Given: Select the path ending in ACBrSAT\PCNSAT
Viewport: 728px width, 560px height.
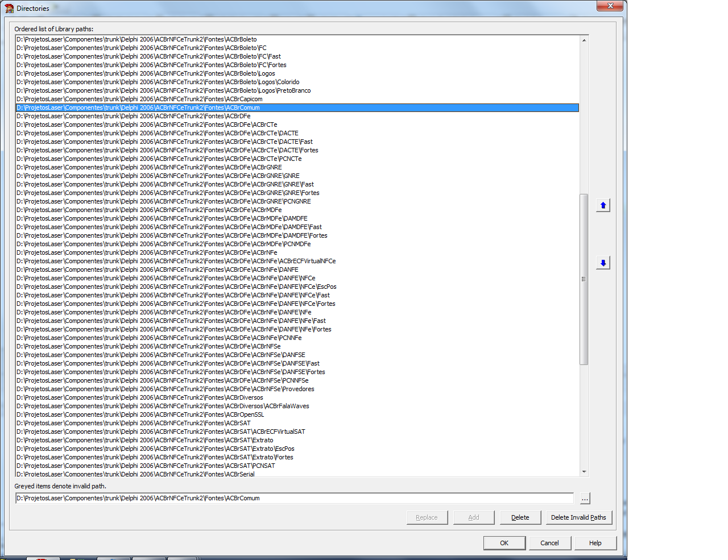Looking at the screenshot, I should [x=297, y=466].
